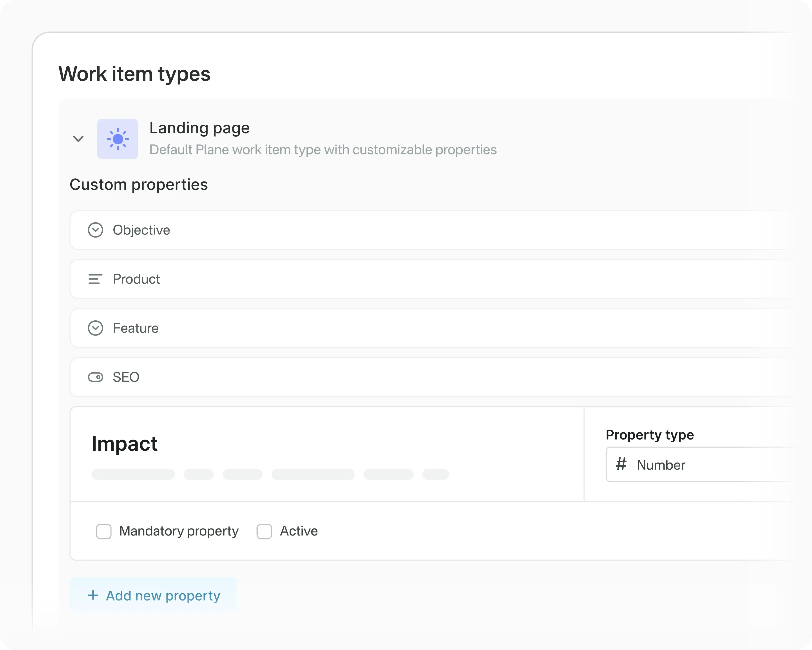The image size is (812, 650).
Task: Click the Landing page sun icon
Action: point(118,139)
